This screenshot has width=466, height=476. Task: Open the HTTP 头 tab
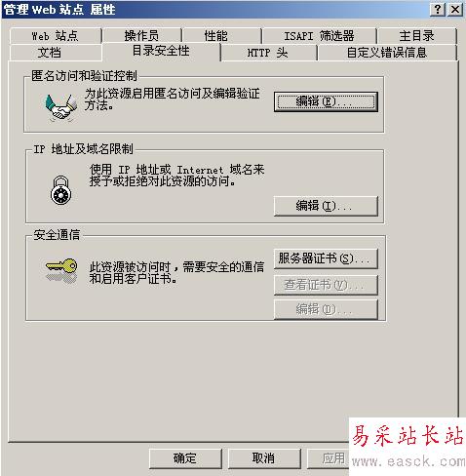(268, 53)
